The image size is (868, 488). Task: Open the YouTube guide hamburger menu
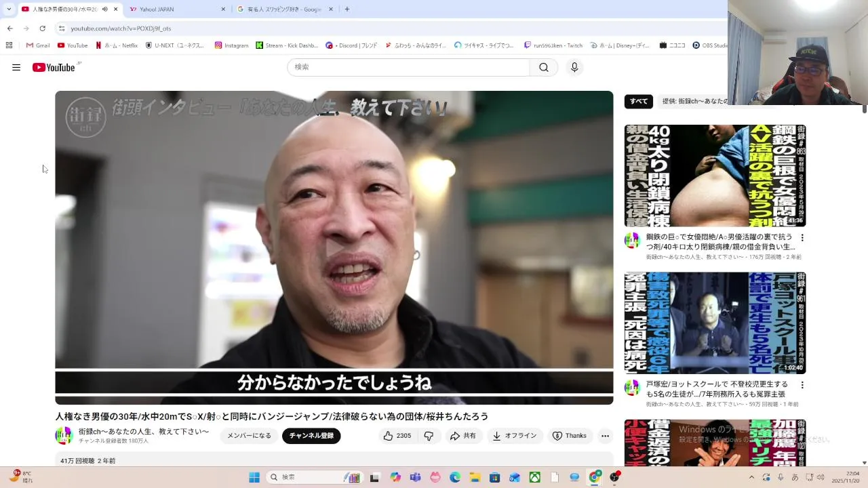pos(16,67)
